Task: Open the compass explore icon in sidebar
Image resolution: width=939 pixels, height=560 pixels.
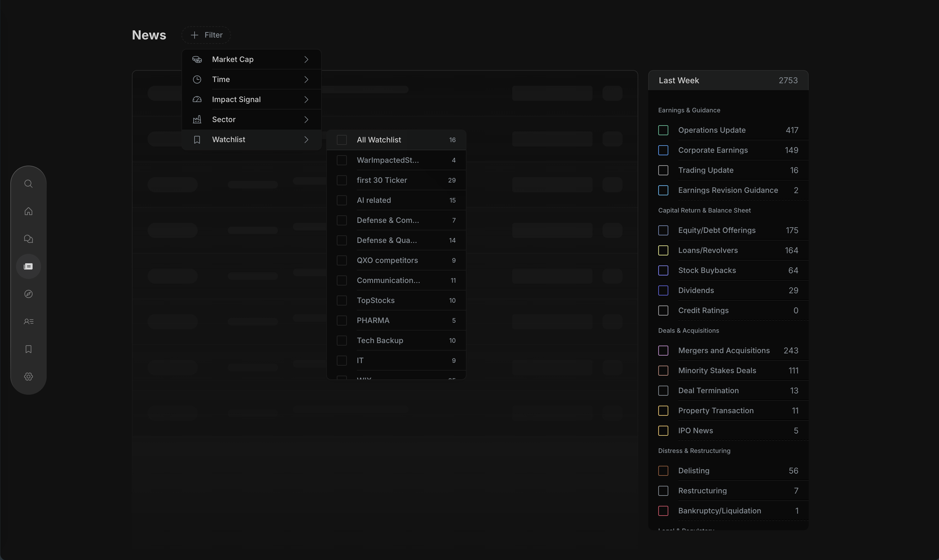Action: tap(28, 294)
